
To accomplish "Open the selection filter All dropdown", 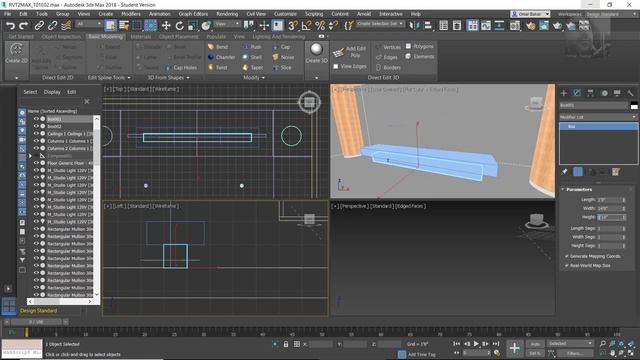I will click(89, 24).
